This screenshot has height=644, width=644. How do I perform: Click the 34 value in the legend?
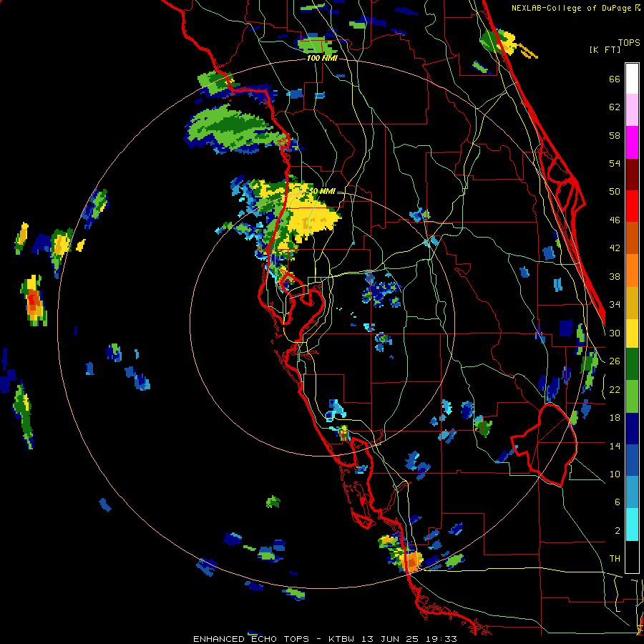click(x=615, y=305)
